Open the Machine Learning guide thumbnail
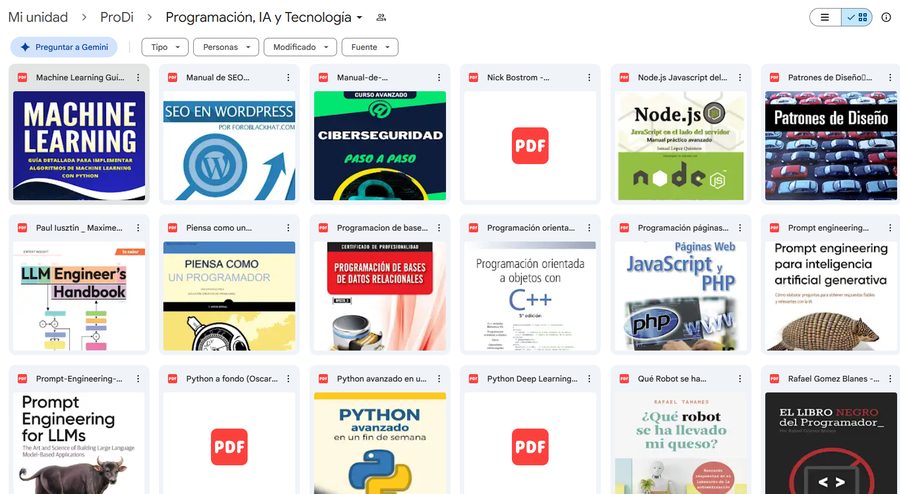 coord(79,146)
